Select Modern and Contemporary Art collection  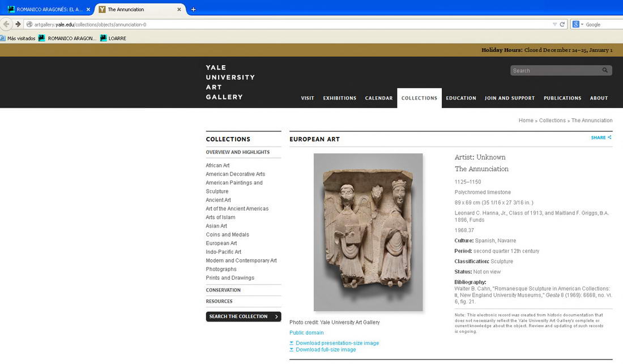pos(241,260)
